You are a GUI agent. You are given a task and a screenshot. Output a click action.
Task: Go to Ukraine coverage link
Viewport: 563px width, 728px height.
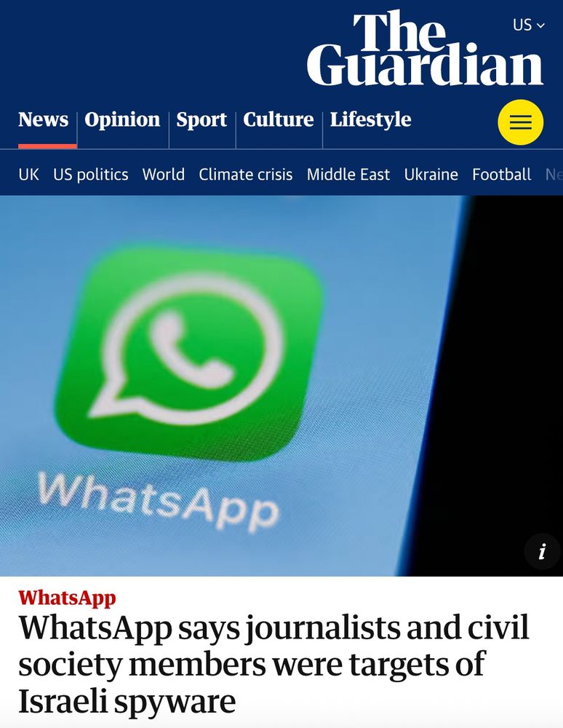[431, 175]
